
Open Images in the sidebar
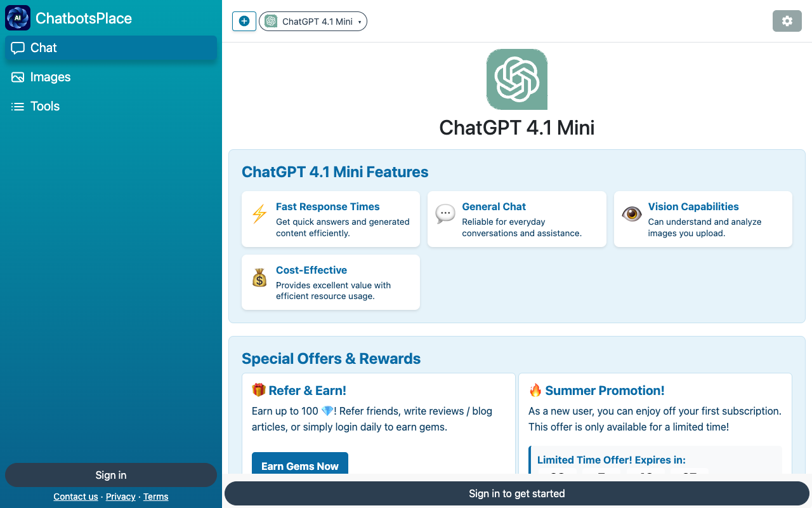click(x=111, y=77)
